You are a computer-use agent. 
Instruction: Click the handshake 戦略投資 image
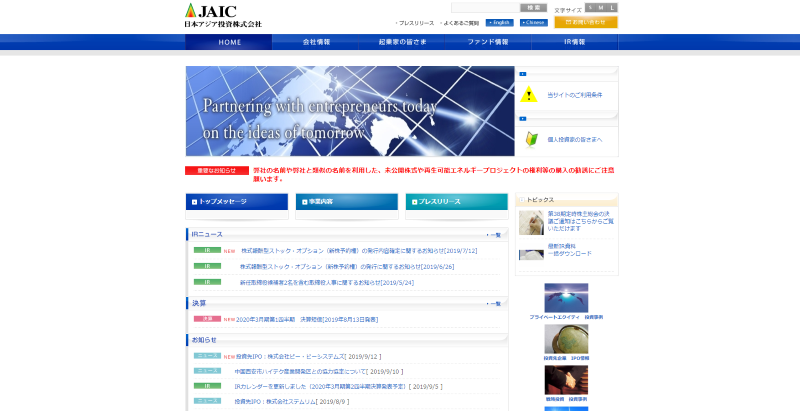(566, 380)
